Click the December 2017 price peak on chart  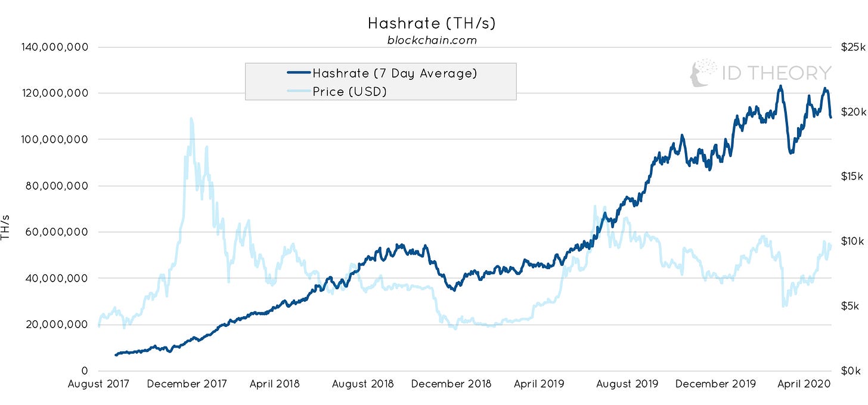(191, 119)
